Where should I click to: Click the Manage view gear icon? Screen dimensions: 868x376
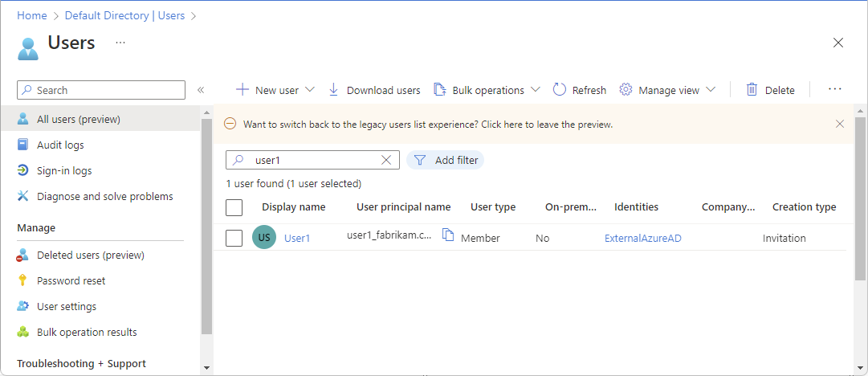coord(626,90)
